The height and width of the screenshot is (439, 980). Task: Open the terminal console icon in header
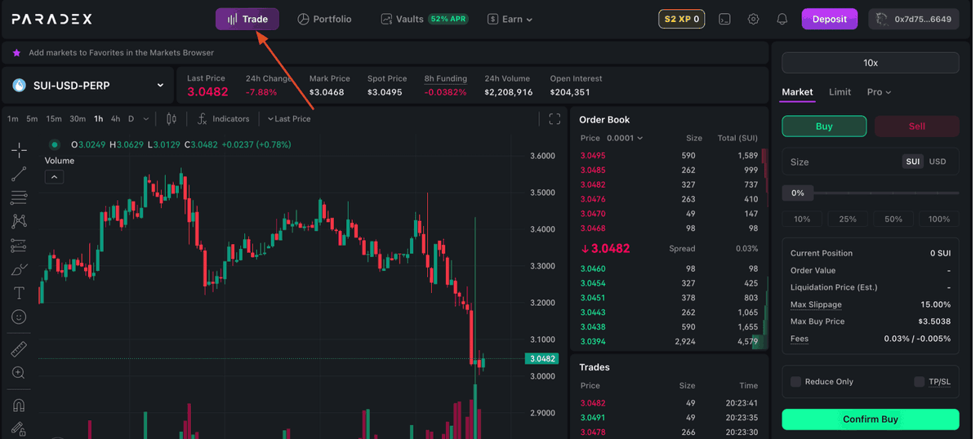(x=724, y=19)
